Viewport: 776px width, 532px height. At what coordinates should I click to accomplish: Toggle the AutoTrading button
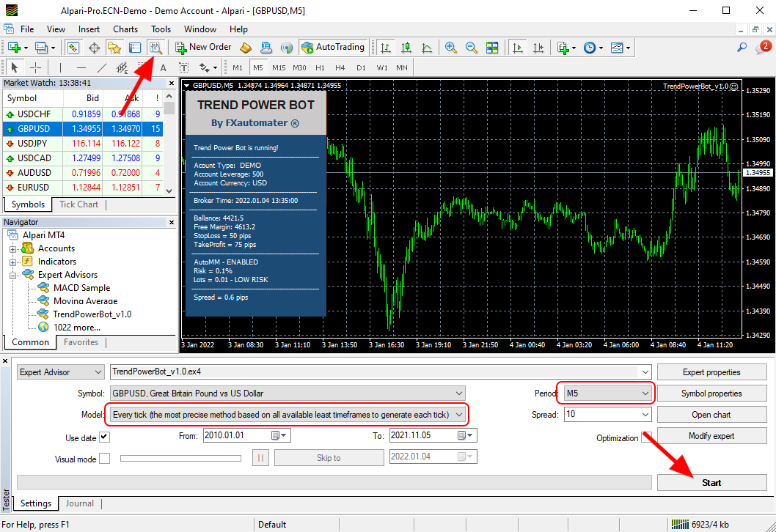pyautogui.click(x=334, y=47)
